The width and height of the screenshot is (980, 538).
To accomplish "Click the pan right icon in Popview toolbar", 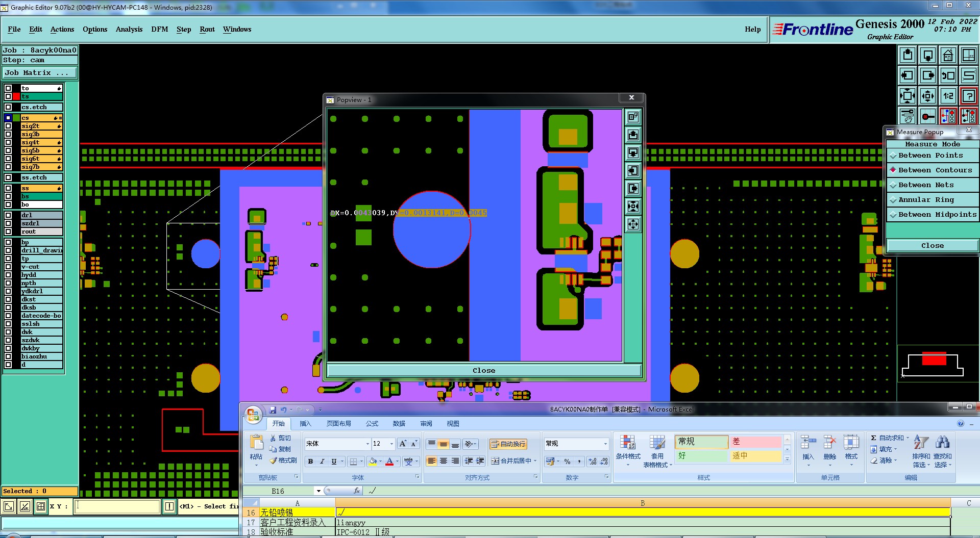I will point(633,189).
